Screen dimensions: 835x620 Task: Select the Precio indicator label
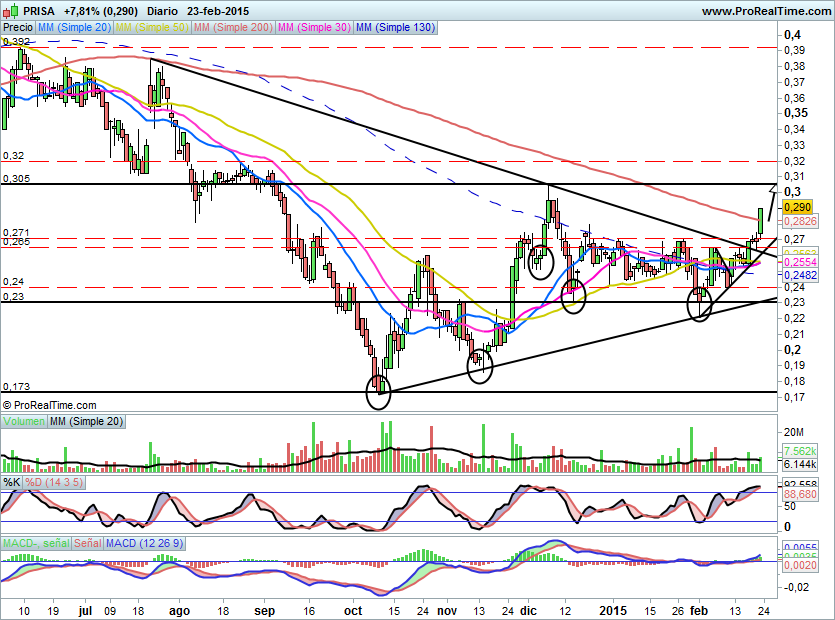18,27
